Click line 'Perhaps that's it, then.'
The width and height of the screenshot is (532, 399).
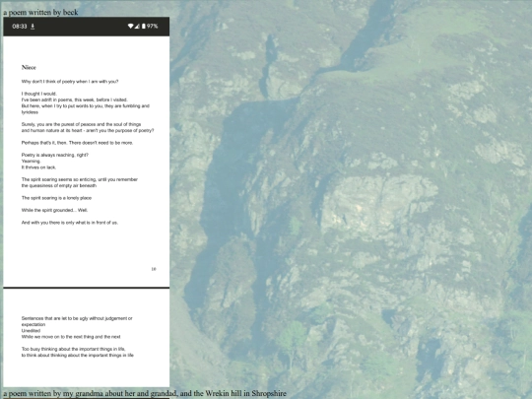click(78, 143)
